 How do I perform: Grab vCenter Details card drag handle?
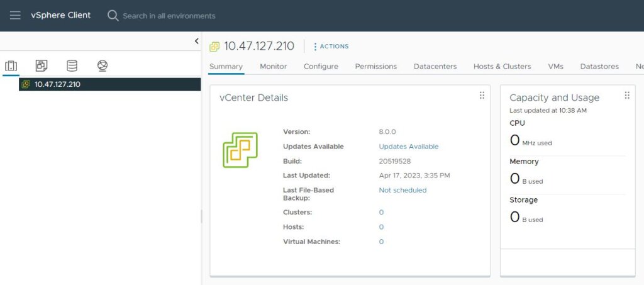coord(482,95)
